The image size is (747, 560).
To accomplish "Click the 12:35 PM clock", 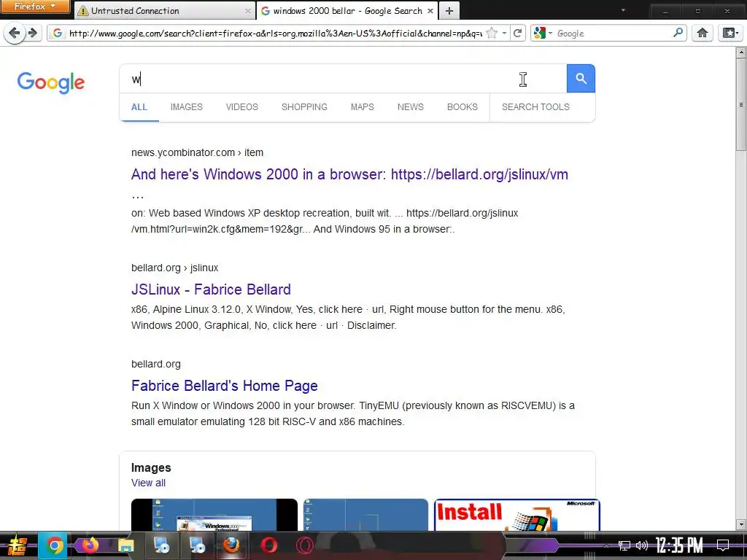I will pos(679,545).
